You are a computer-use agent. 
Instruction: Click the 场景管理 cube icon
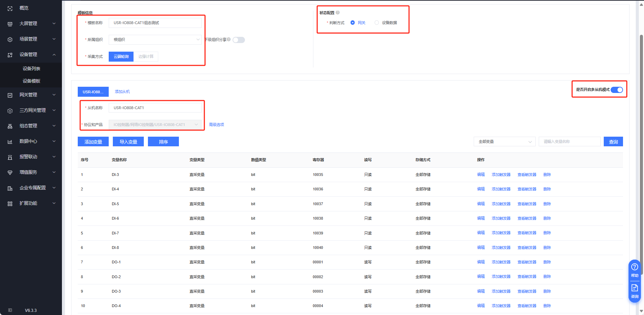[x=10, y=39]
